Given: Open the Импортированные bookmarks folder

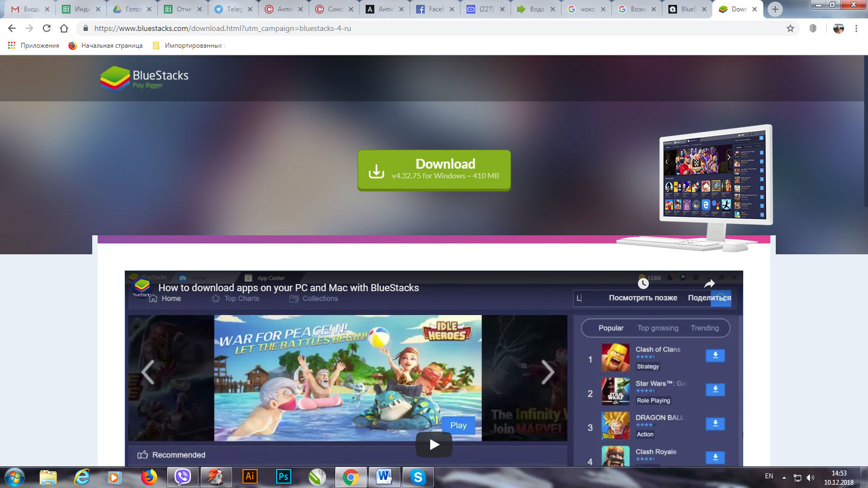Looking at the screenshot, I should click(188, 46).
